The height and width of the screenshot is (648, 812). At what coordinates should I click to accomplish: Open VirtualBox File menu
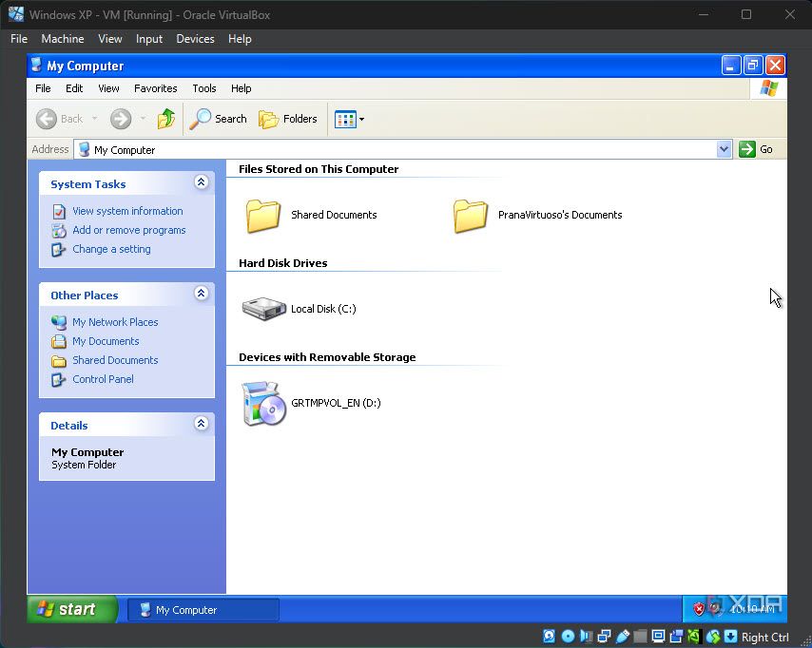tap(19, 39)
